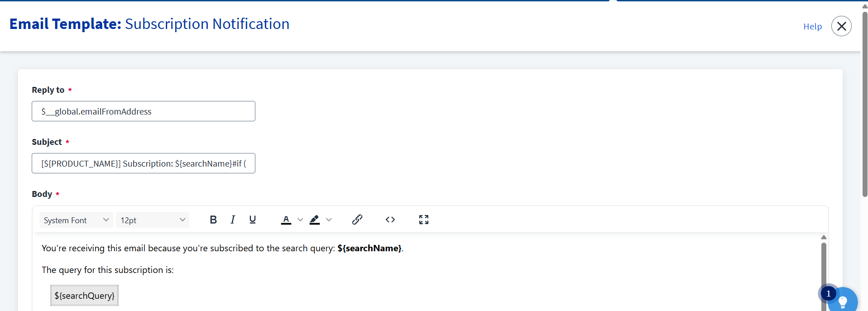Open the lightbulb tips widget
The image size is (868, 311).
coord(843,301)
